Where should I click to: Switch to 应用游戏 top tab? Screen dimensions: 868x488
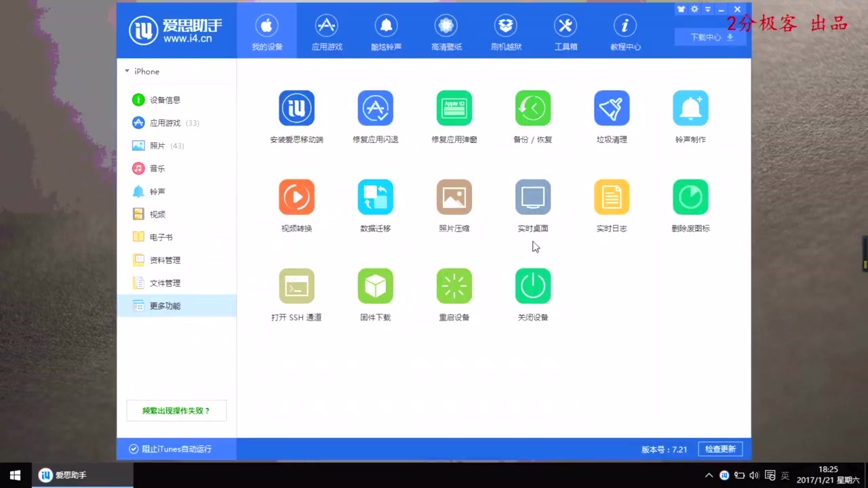click(x=326, y=31)
